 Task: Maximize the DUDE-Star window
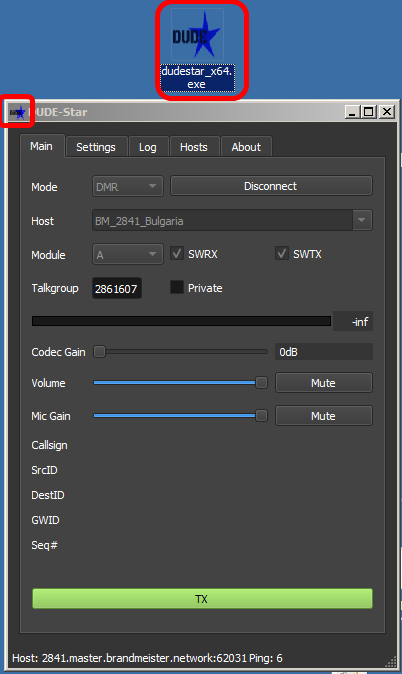(368, 112)
